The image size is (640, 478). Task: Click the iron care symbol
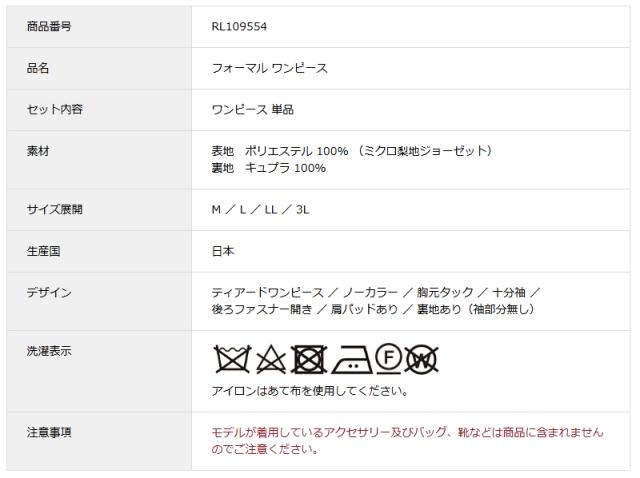click(x=352, y=360)
